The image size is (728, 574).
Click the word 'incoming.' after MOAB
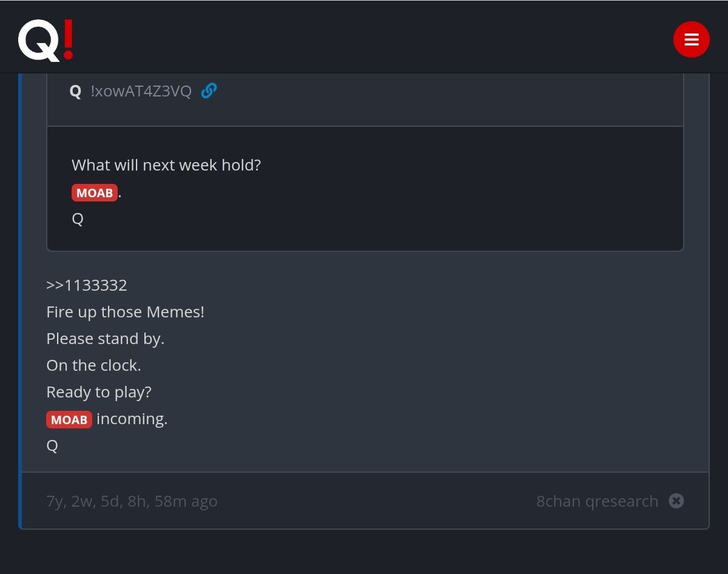tap(132, 419)
